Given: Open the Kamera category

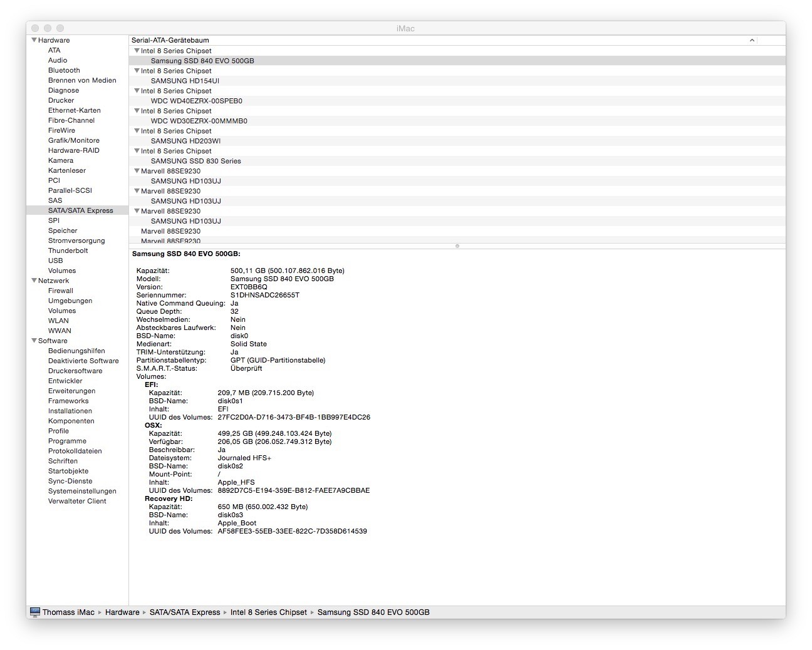Looking at the screenshot, I should (61, 160).
